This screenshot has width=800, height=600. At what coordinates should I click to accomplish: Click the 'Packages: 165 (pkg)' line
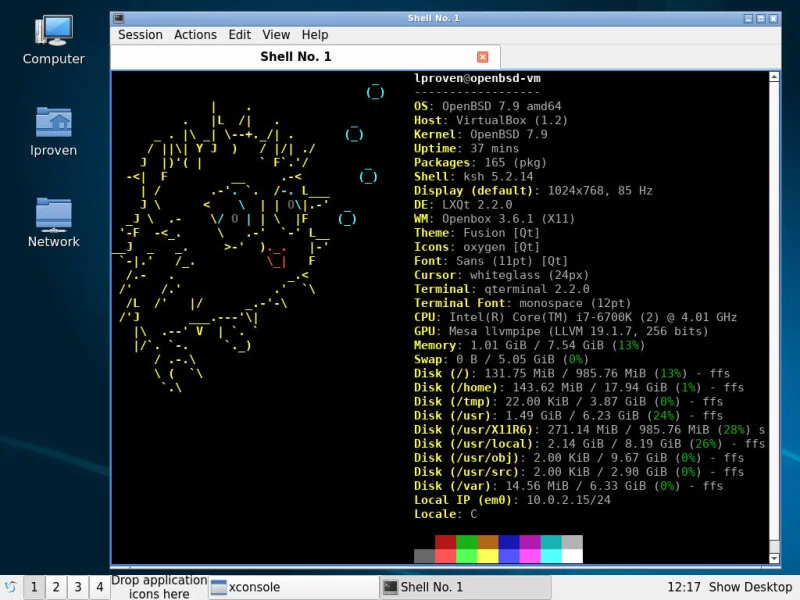[x=480, y=162]
